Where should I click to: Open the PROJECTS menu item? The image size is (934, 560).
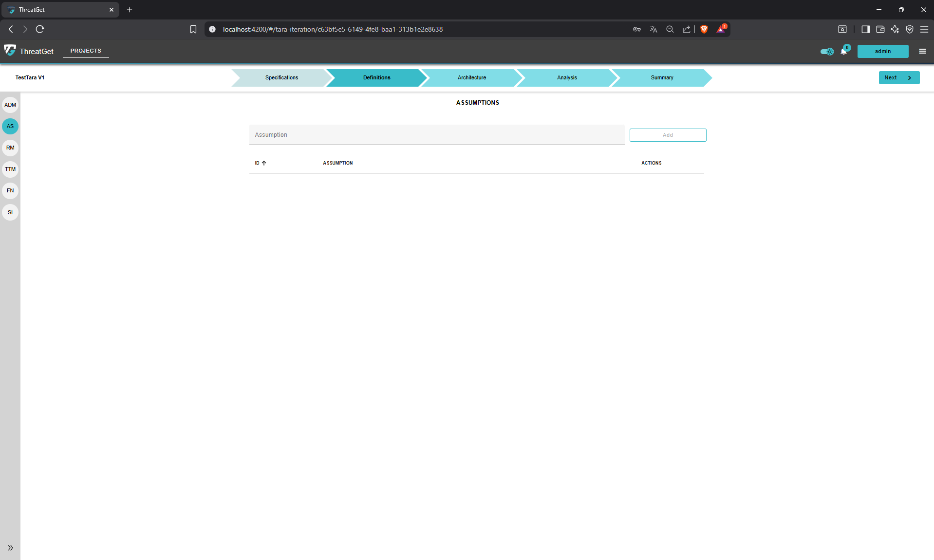coord(86,51)
